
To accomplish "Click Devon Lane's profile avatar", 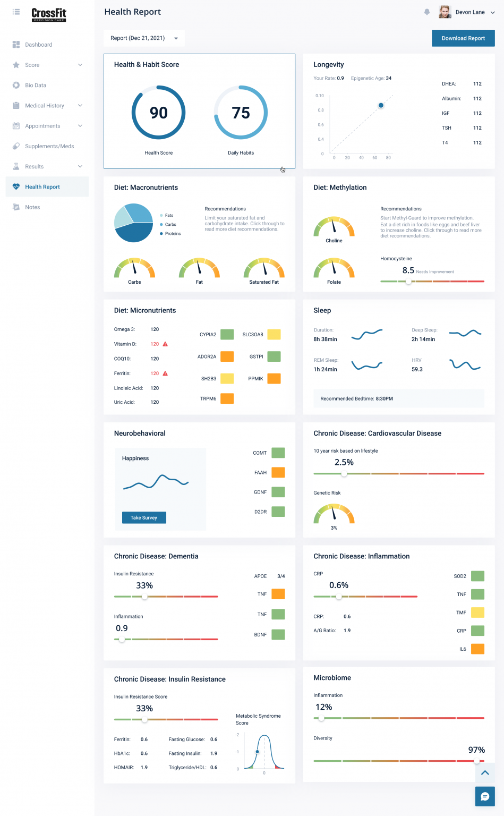I will coord(445,12).
